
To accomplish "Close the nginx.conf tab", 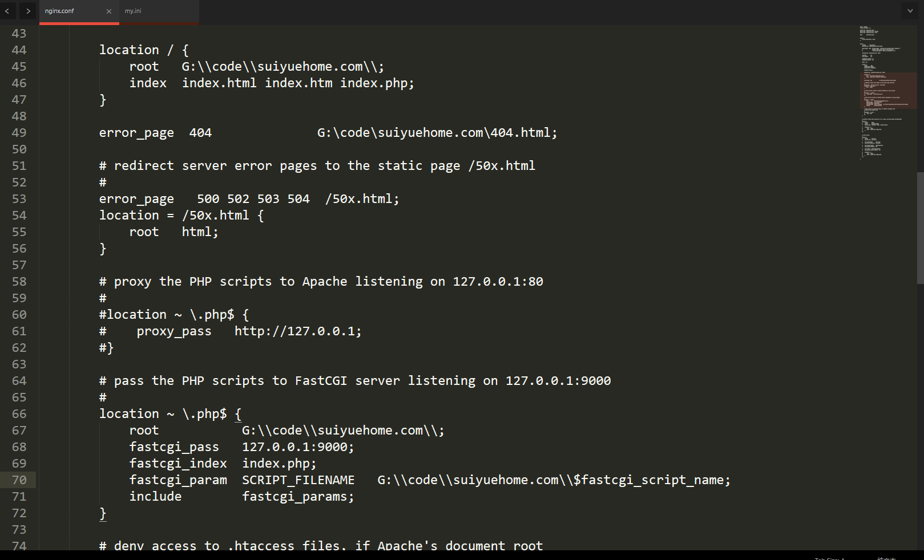I will (109, 11).
